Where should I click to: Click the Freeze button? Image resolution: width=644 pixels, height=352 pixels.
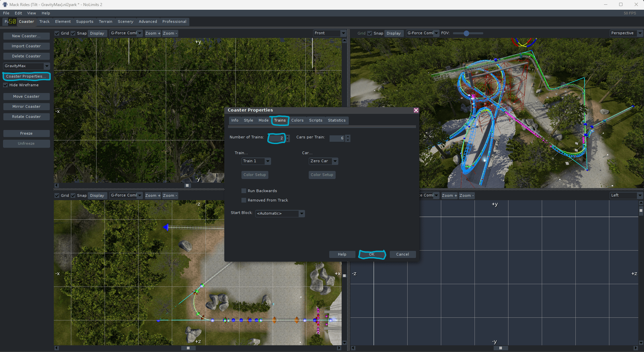pyautogui.click(x=27, y=133)
